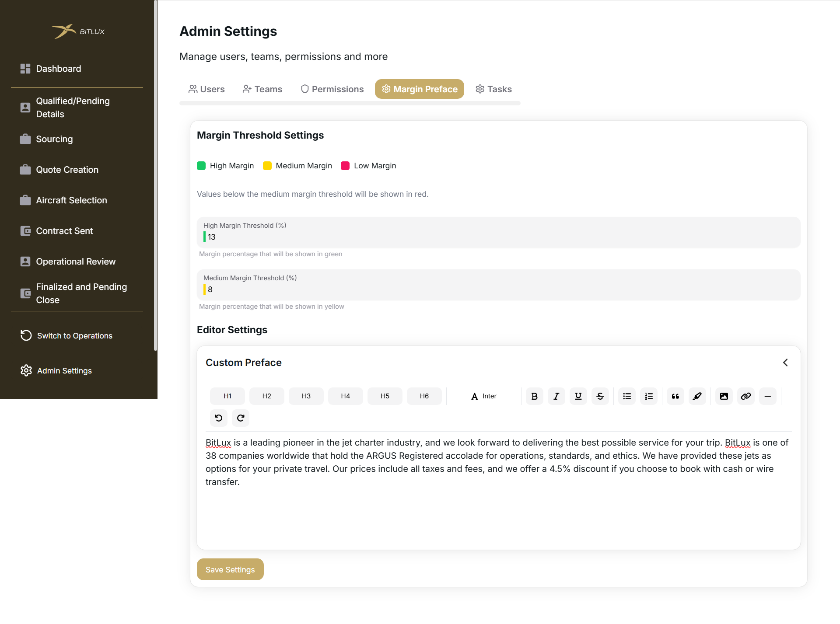Click the green High Margin color swatch

coord(201,166)
